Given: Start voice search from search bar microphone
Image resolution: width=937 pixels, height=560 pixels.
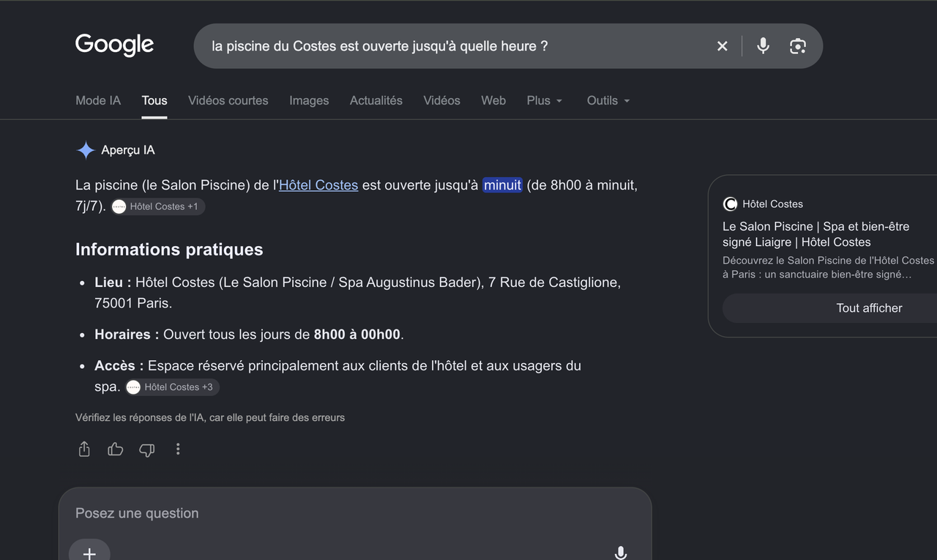Looking at the screenshot, I should click(763, 46).
